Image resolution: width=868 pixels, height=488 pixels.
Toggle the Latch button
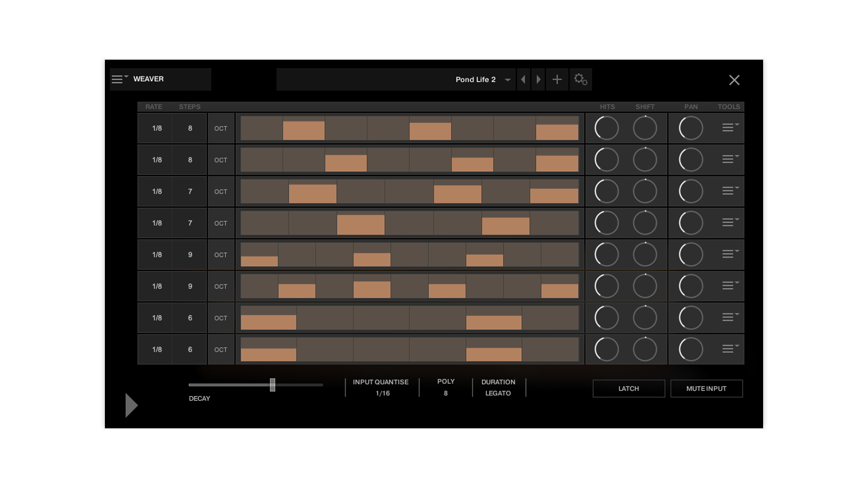pyautogui.click(x=628, y=389)
